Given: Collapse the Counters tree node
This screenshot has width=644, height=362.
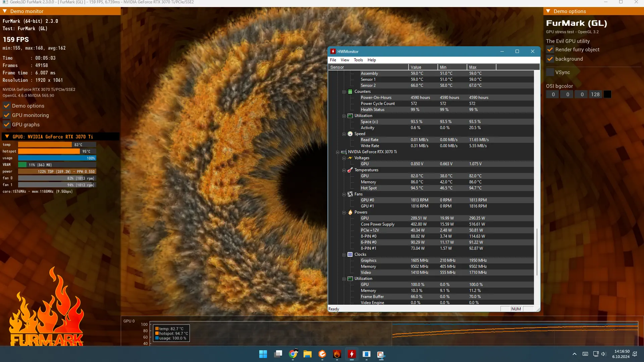Looking at the screenshot, I should tap(344, 92).
